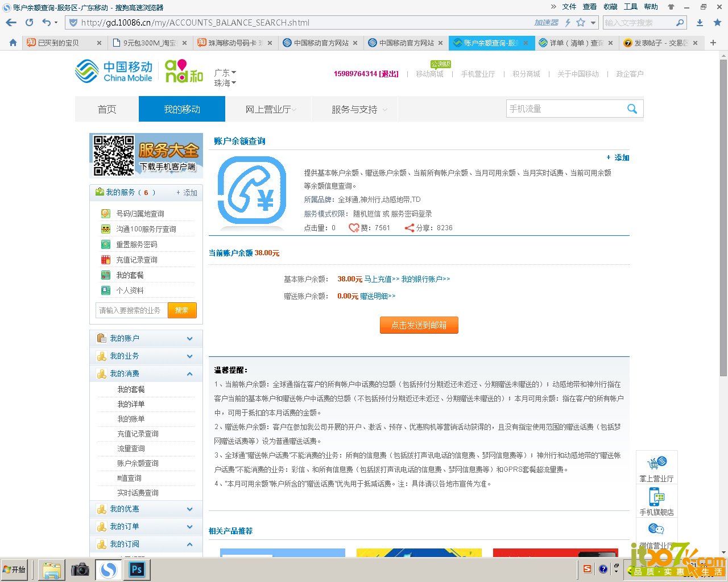Click the 请输入要搜索的业务 input field
Viewport: 728px width, 582px height.
131,310
